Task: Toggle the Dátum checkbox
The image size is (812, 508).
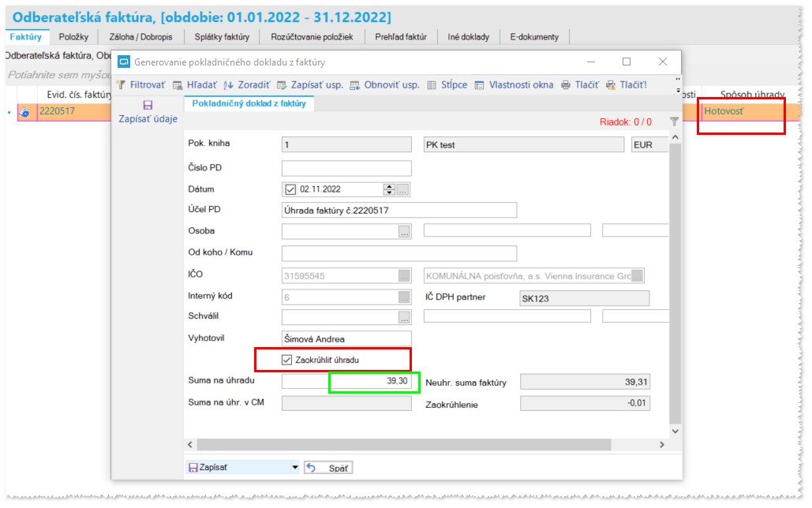Action: pyautogui.click(x=290, y=189)
